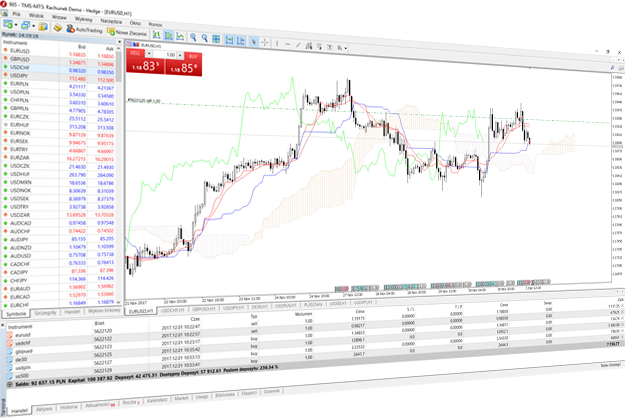Select the equidistant channel tool
The width and height of the screenshot is (625, 418).
(x=309, y=46)
